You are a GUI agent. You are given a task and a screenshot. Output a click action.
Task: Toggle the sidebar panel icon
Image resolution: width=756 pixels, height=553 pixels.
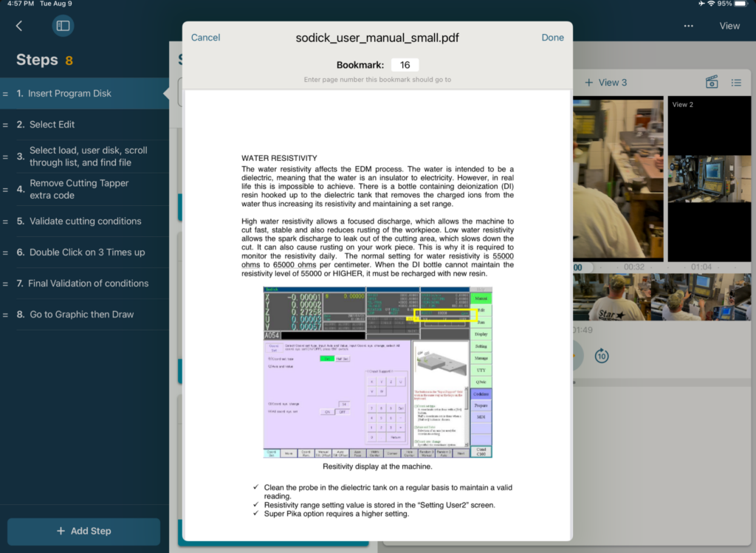tap(63, 26)
